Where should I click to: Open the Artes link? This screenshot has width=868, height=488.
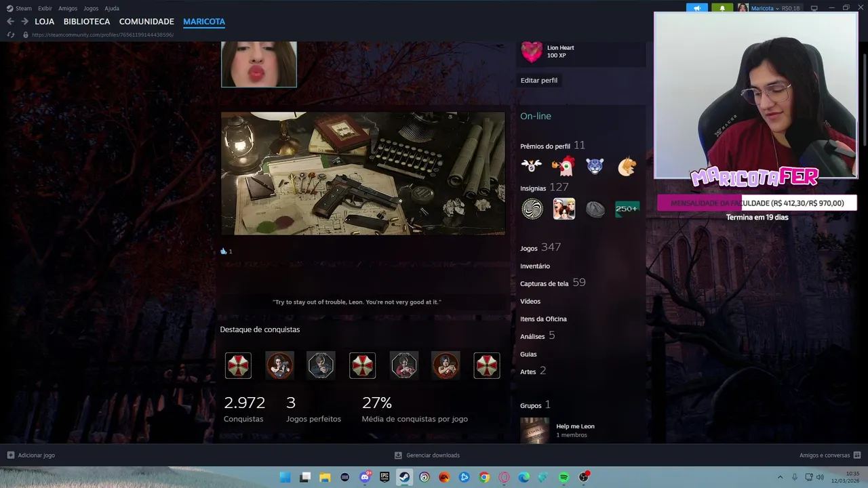[528, 371]
